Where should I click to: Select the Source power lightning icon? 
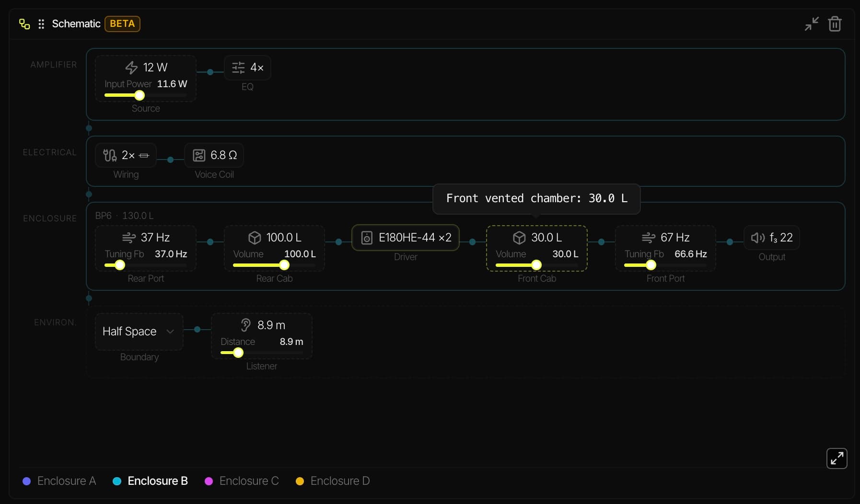(133, 67)
